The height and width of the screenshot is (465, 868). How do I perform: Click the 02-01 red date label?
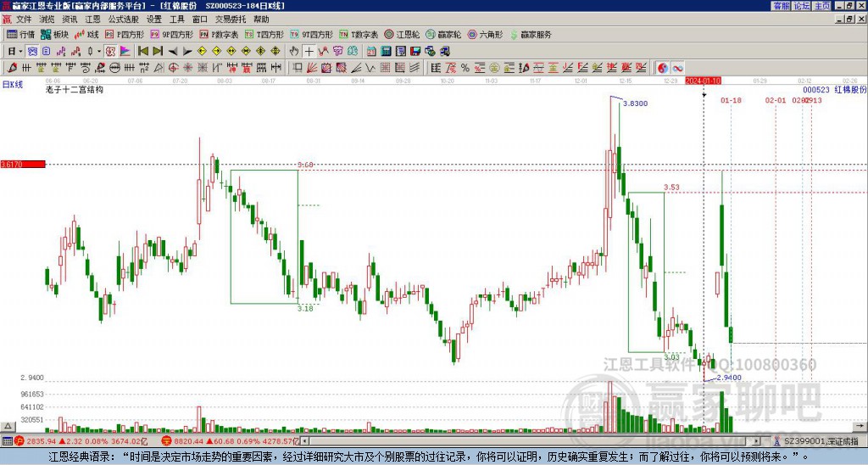tap(776, 100)
